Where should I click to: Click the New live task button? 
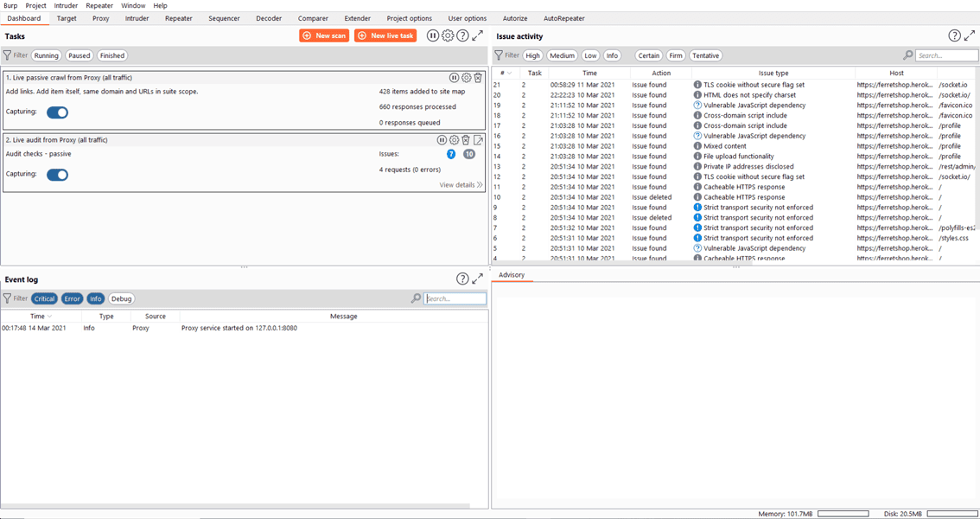tap(385, 35)
